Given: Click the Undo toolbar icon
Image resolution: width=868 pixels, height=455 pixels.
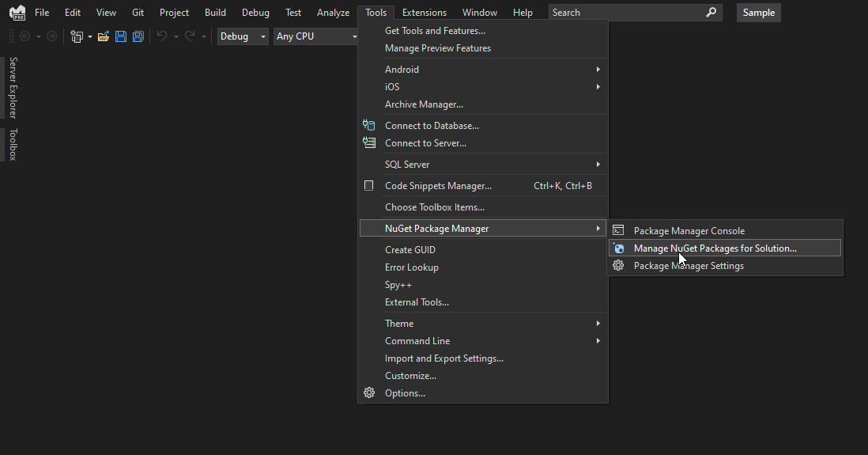Looking at the screenshot, I should pyautogui.click(x=162, y=36).
